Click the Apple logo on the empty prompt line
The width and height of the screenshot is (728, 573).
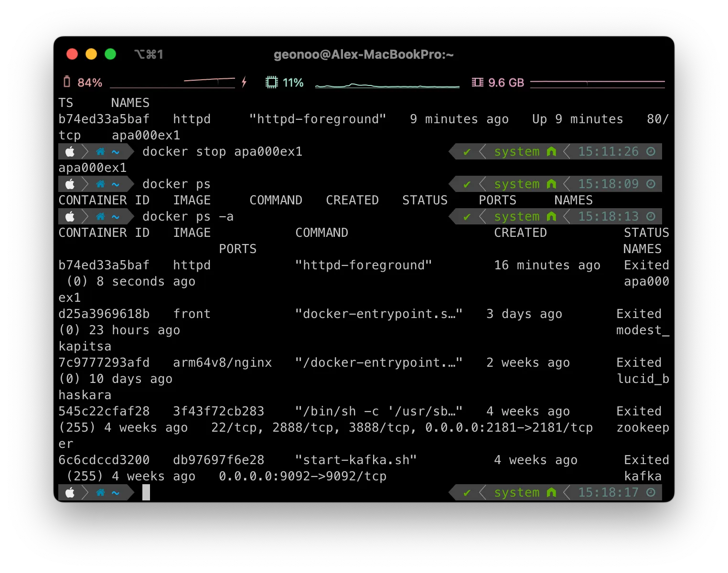point(70,493)
